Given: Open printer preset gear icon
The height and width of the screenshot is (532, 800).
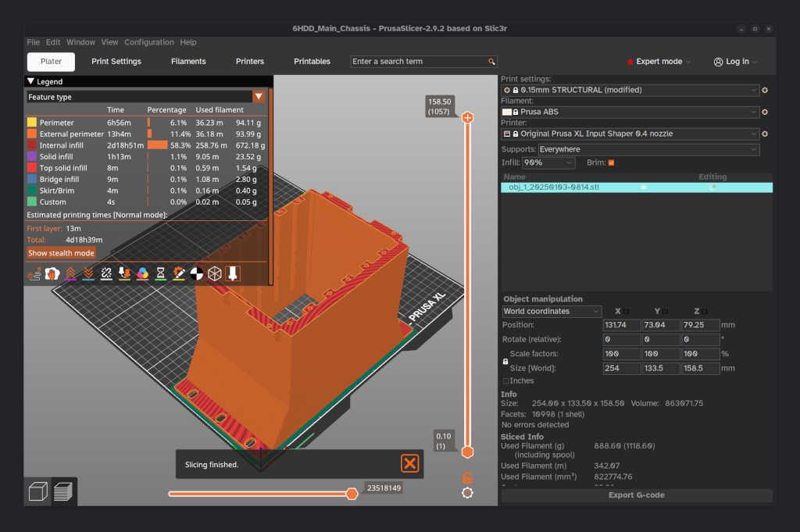Looking at the screenshot, I should pos(765,134).
